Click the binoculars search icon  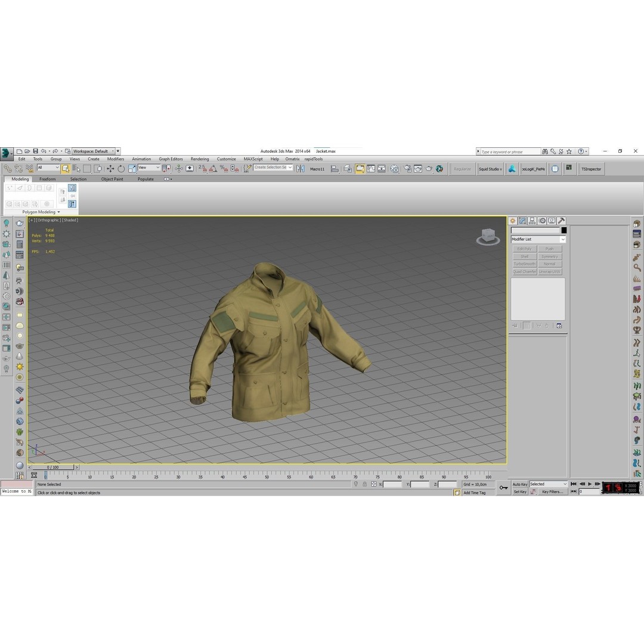[545, 151]
